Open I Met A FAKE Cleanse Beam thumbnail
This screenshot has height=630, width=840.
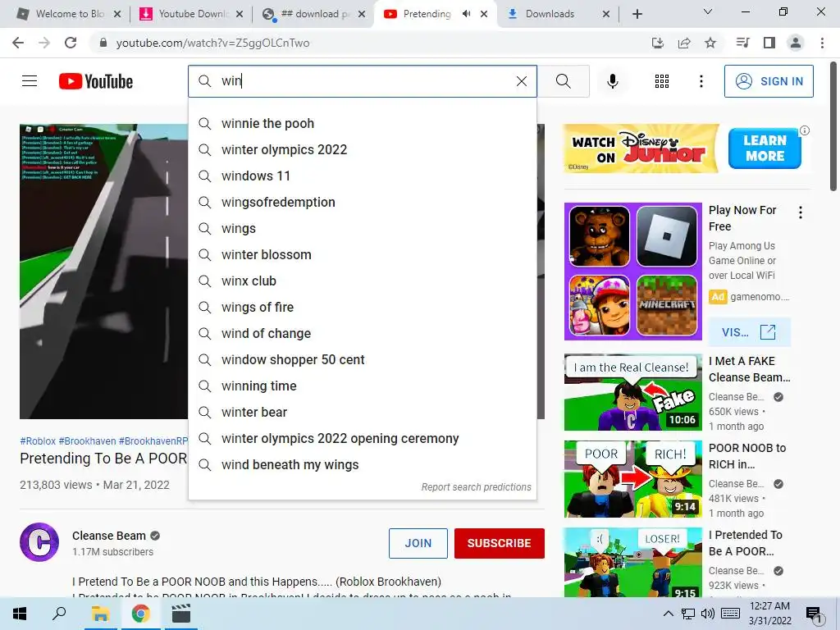coord(632,392)
